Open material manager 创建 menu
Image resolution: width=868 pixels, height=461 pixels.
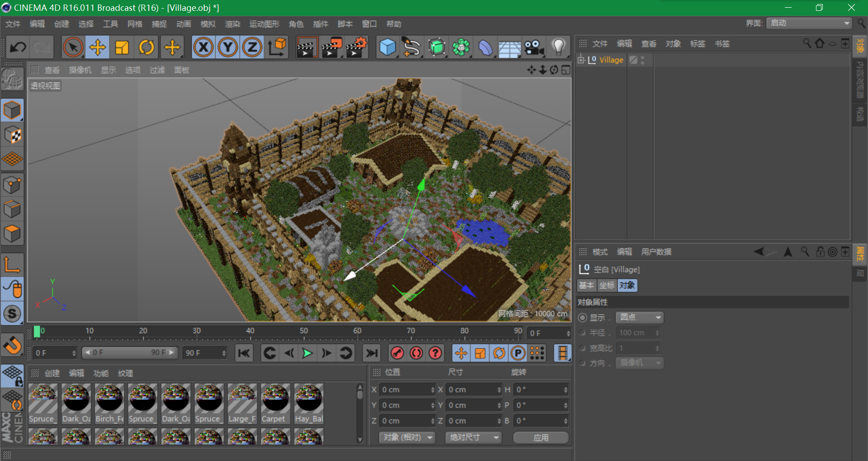click(x=52, y=373)
